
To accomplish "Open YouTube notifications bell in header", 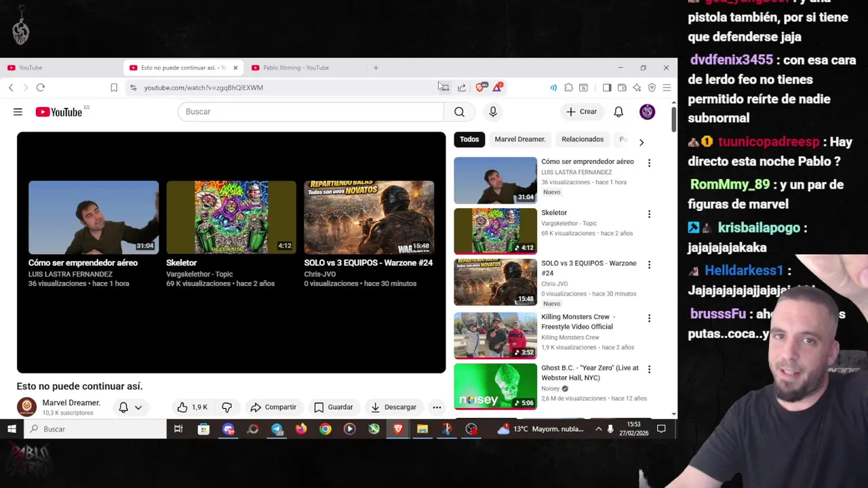I will [618, 112].
